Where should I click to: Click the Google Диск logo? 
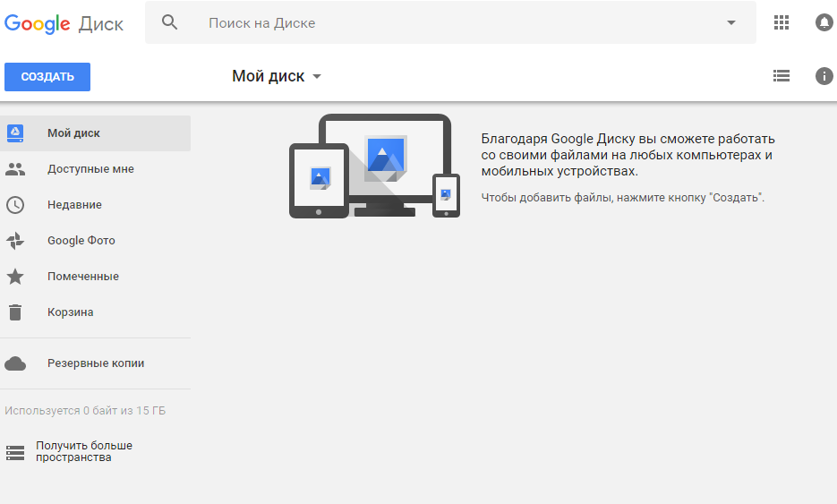click(64, 23)
